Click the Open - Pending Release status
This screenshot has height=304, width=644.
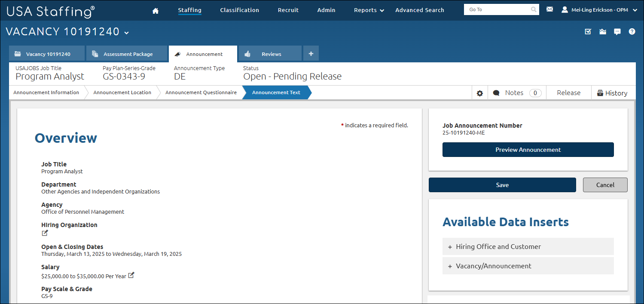pos(292,77)
